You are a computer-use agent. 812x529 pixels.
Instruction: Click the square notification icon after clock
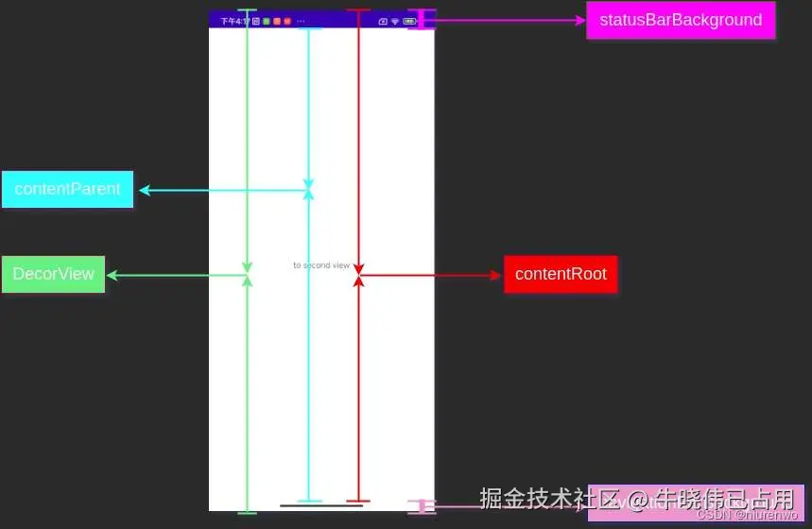(x=256, y=21)
